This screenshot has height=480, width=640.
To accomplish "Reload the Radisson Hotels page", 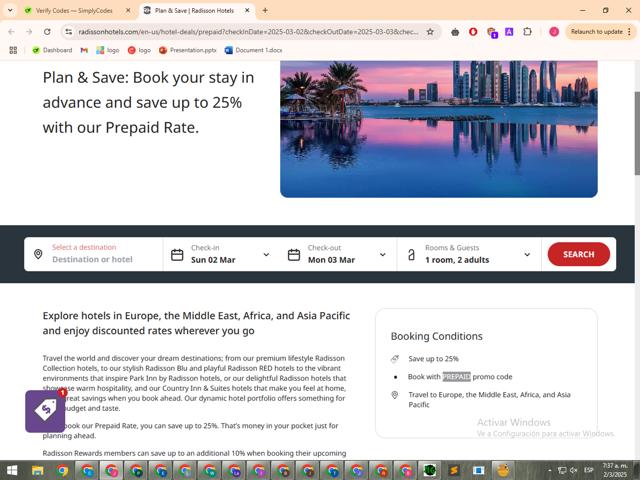I will (47, 32).
